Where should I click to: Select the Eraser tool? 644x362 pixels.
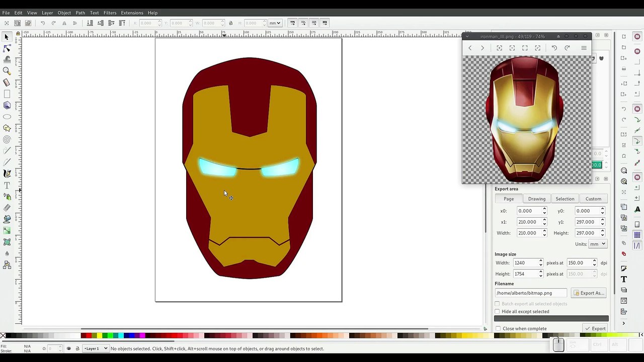tap(7, 208)
